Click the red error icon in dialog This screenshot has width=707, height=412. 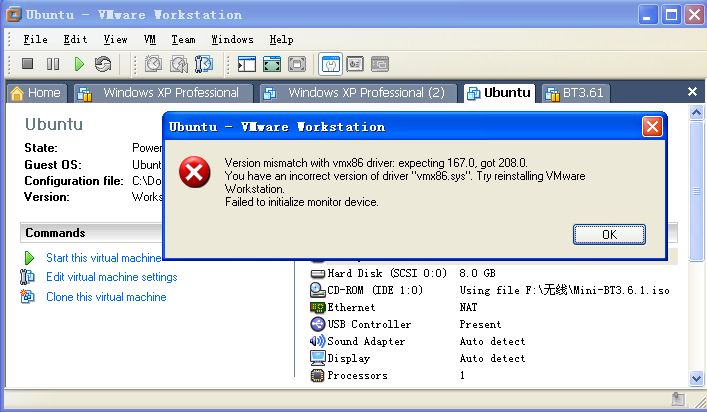tap(194, 172)
